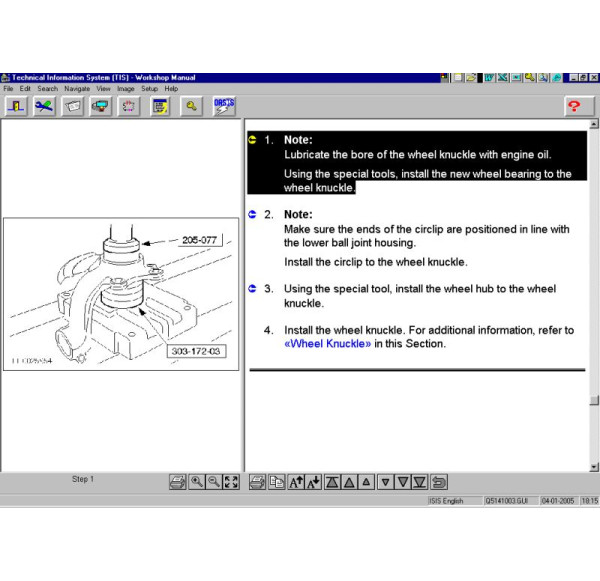Decrease text size with the A down-arrow icon

pos(313,482)
